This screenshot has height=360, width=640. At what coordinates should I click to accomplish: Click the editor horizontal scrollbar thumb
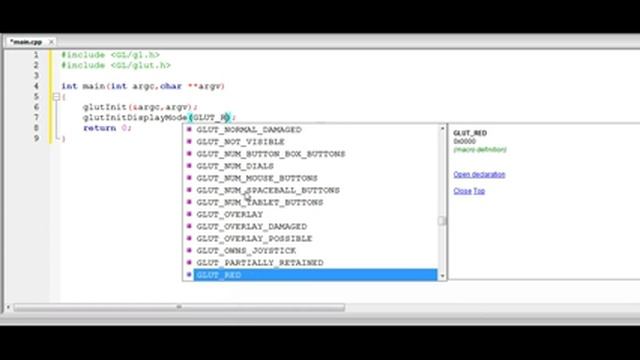pyautogui.click(x=179, y=307)
